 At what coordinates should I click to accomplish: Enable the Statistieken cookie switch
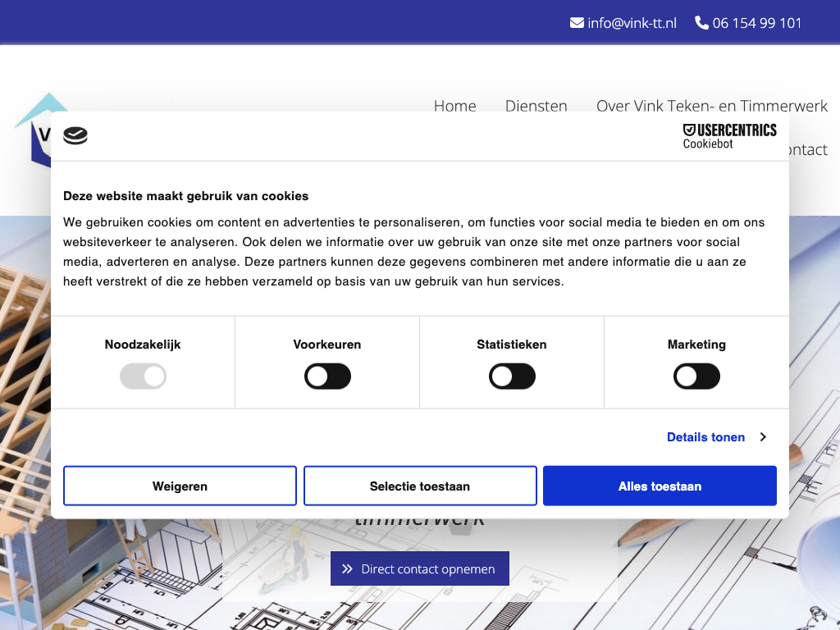point(512,377)
